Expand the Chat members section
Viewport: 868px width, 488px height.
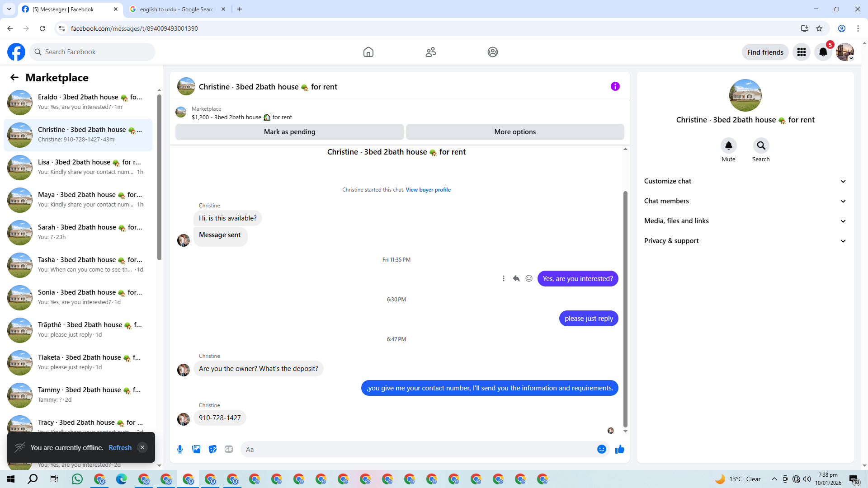[745, 201]
